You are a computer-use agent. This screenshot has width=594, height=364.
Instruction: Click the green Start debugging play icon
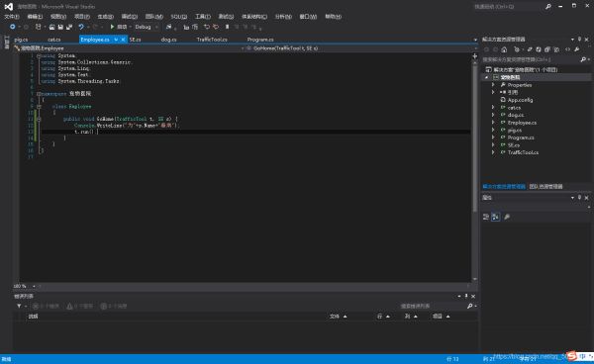pos(112,27)
